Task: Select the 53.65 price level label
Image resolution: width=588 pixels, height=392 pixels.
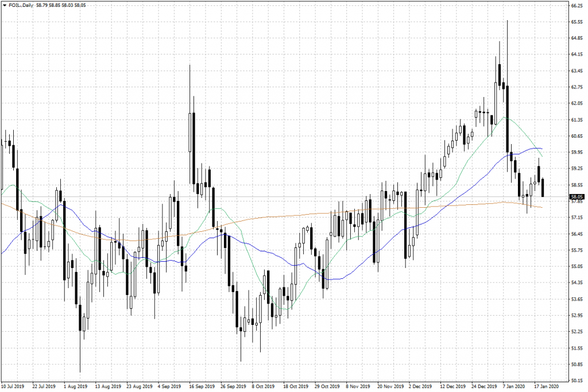Action: coord(577,300)
